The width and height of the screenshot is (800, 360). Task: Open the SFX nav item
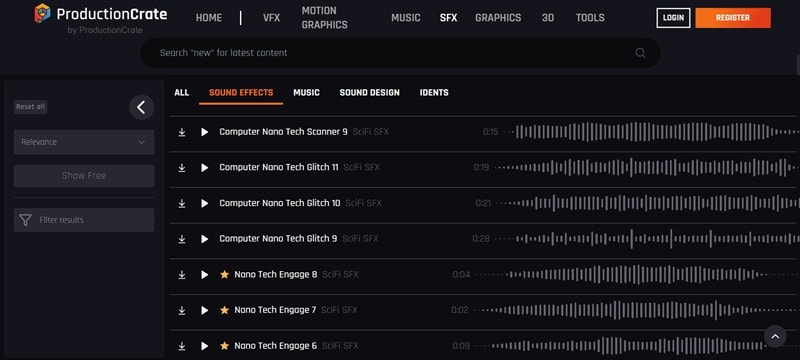[x=448, y=18]
